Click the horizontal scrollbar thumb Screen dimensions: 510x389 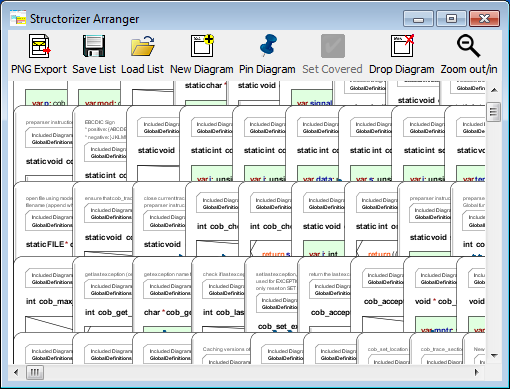coord(35,372)
